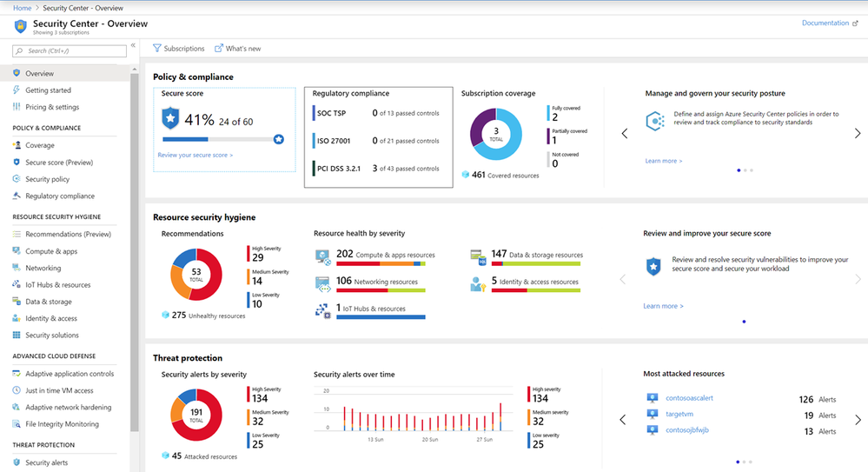
Task: Click the Regulatory compliance gavel icon
Action: click(17, 196)
